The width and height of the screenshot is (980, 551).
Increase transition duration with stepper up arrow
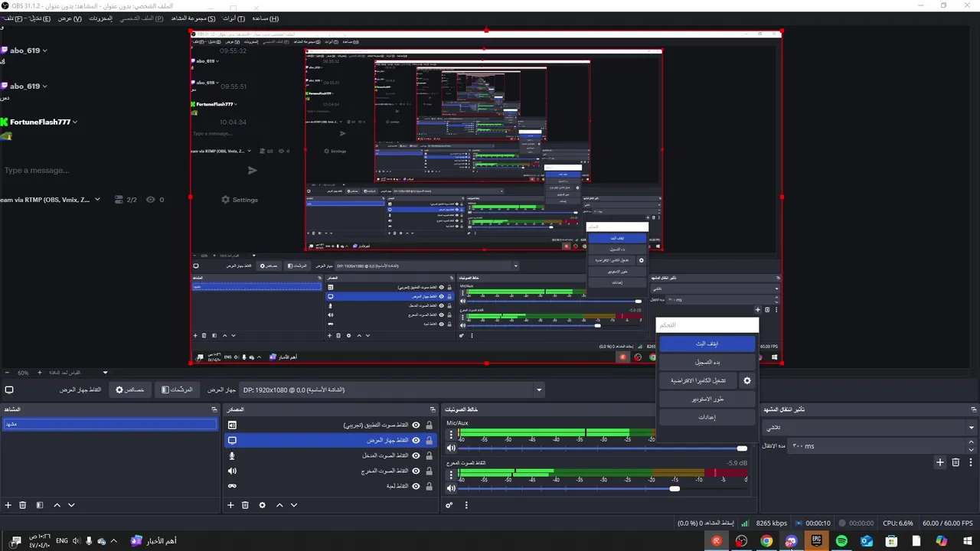pyautogui.click(x=972, y=442)
